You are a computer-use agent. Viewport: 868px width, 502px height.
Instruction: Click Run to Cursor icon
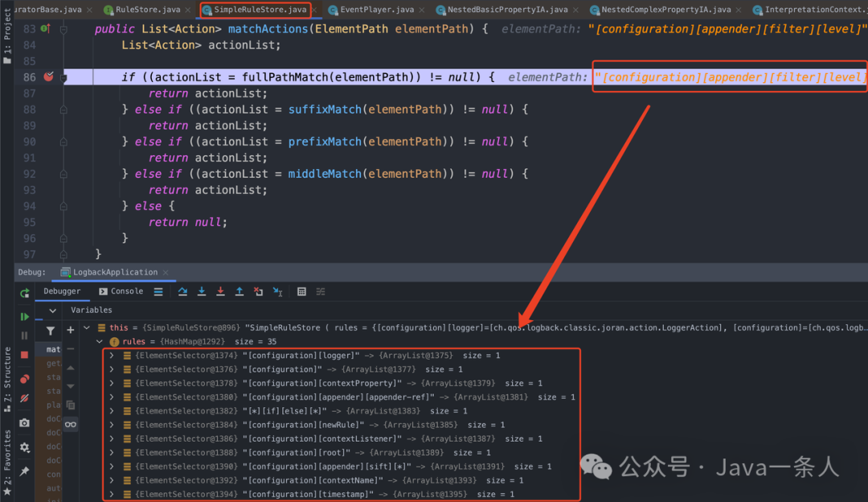(x=278, y=291)
